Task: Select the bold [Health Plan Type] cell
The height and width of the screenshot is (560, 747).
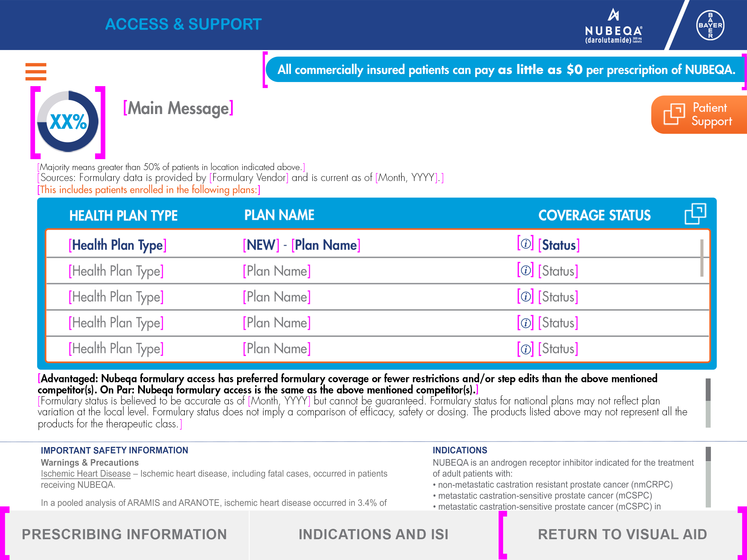Action: point(118,245)
